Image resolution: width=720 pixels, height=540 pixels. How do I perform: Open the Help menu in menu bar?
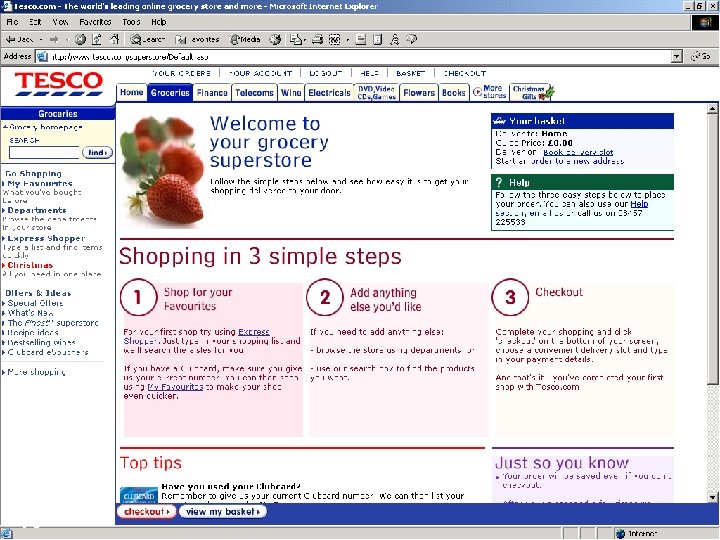[x=158, y=22]
